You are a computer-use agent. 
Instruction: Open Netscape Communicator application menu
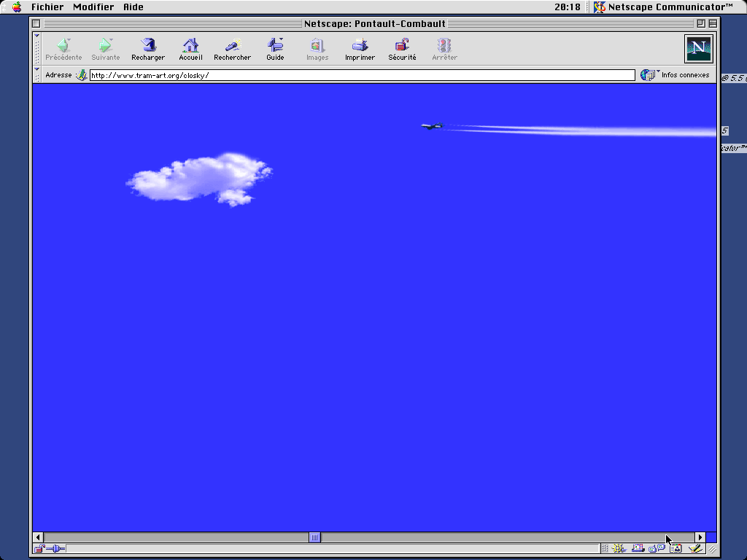pyautogui.click(x=662, y=7)
